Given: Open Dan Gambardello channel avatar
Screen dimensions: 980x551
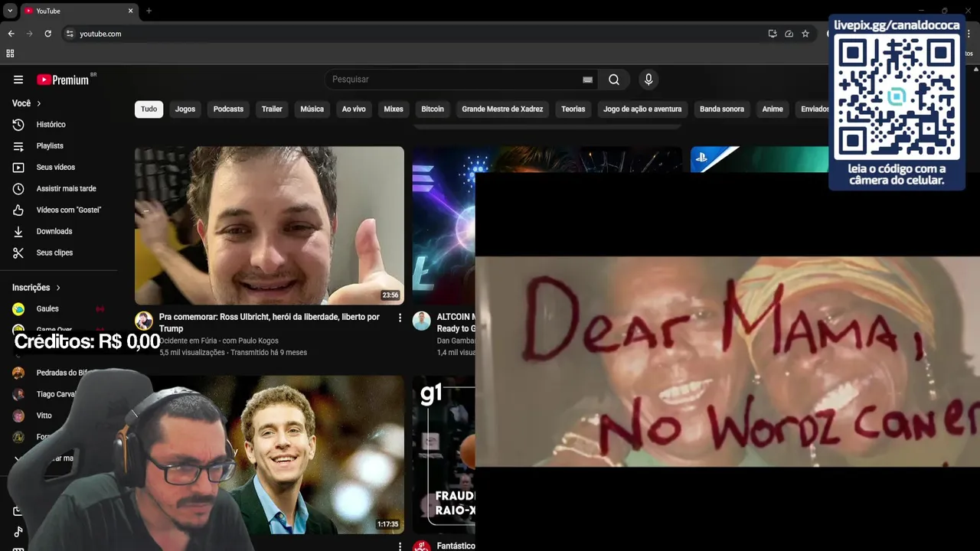Looking at the screenshot, I should (422, 321).
